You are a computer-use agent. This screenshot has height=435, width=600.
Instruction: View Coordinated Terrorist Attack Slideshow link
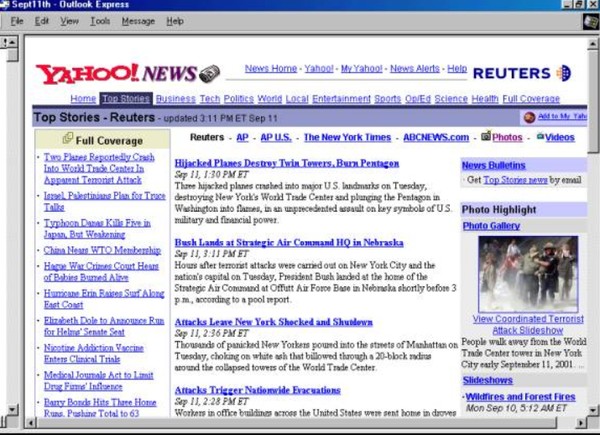[528, 324]
